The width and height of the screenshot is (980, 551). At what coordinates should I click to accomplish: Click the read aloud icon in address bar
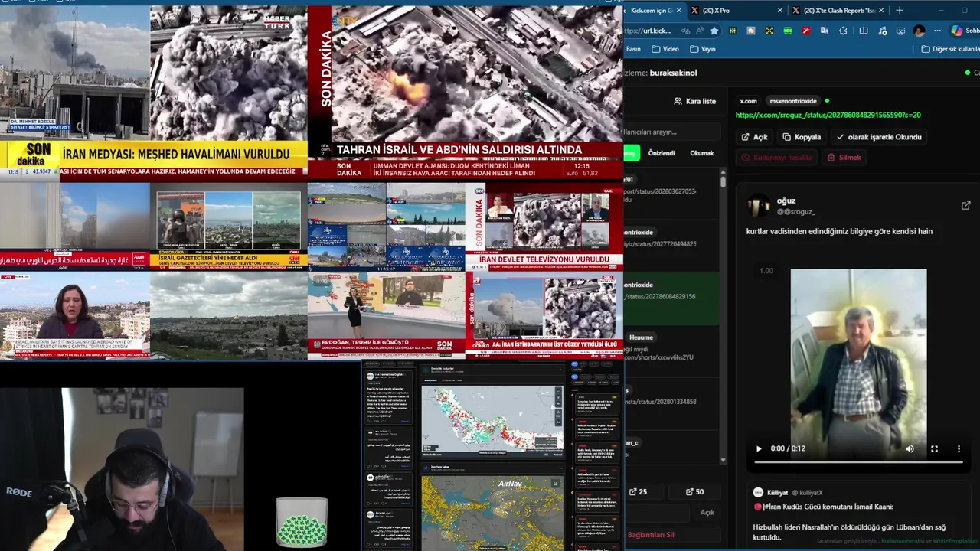point(700,31)
